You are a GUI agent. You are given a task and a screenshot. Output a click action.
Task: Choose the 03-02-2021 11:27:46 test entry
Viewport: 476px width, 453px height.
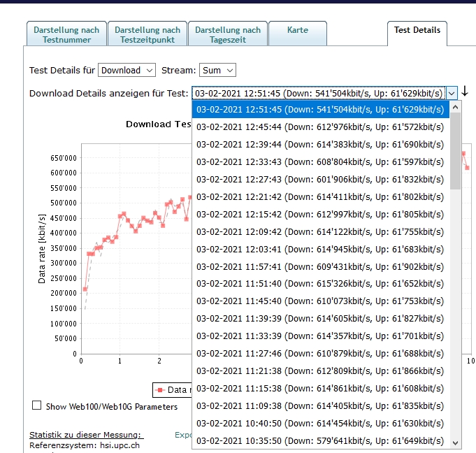coord(319,353)
